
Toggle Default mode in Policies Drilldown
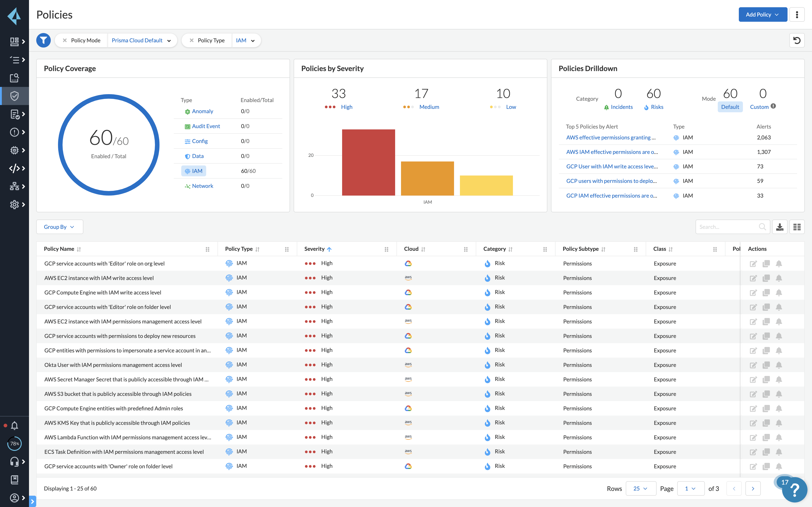tap(730, 107)
